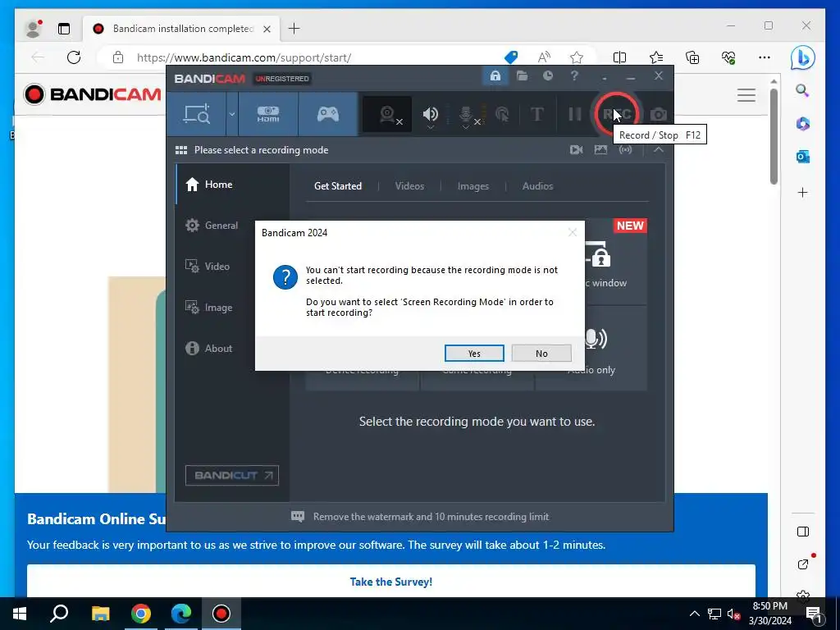Open the Bandicam help question mark
This screenshot has width=840, height=630.
[x=574, y=76]
